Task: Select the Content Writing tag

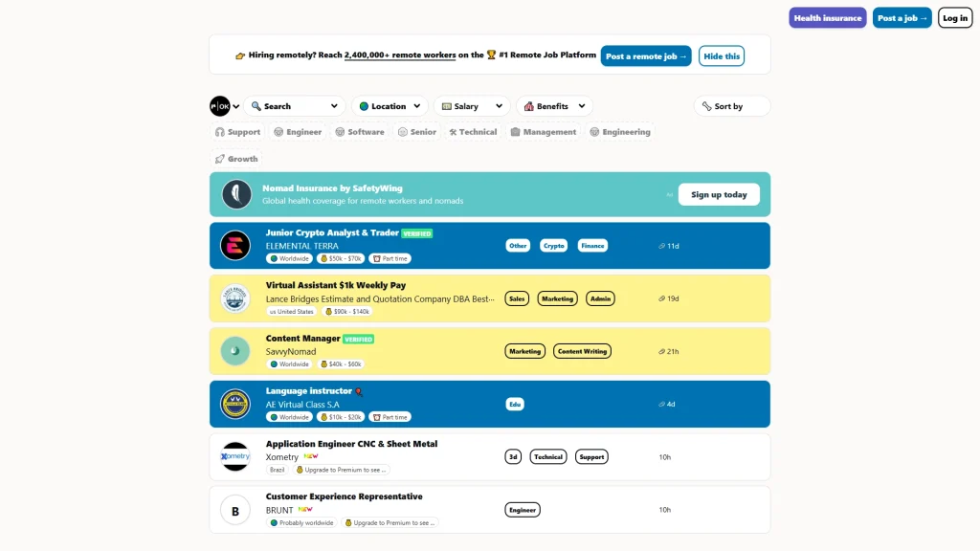Action: tap(582, 351)
